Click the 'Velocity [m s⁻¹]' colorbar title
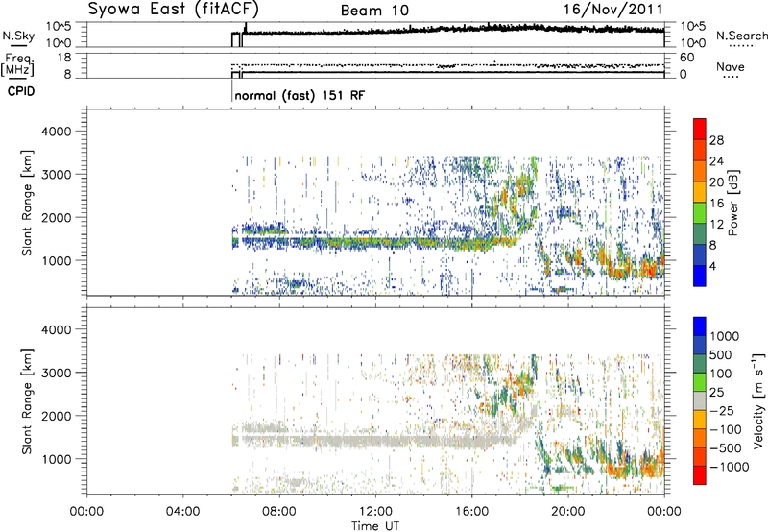The height and width of the screenshot is (532, 768). [x=758, y=400]
